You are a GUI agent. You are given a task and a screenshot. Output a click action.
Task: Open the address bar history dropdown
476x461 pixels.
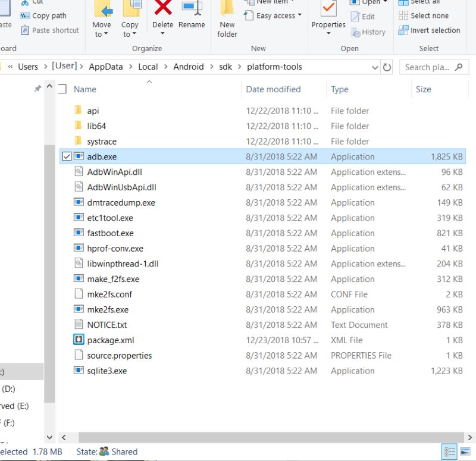tap(375, 67)
